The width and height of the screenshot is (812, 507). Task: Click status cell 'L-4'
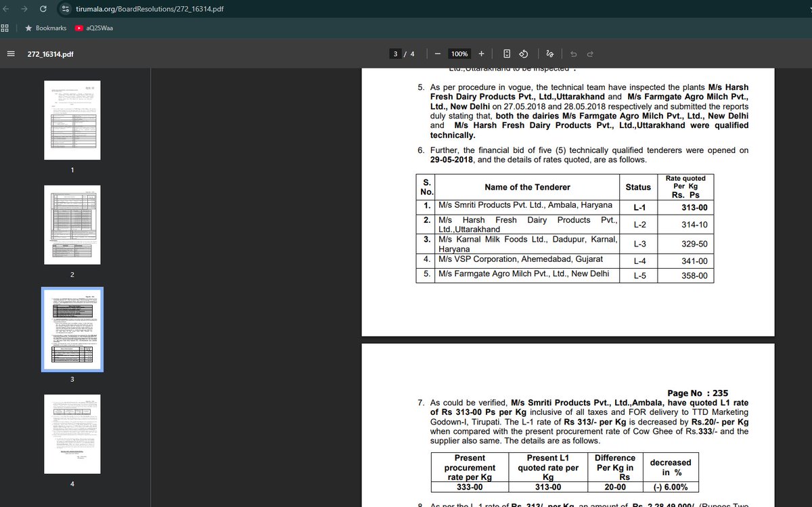[639, 261]
